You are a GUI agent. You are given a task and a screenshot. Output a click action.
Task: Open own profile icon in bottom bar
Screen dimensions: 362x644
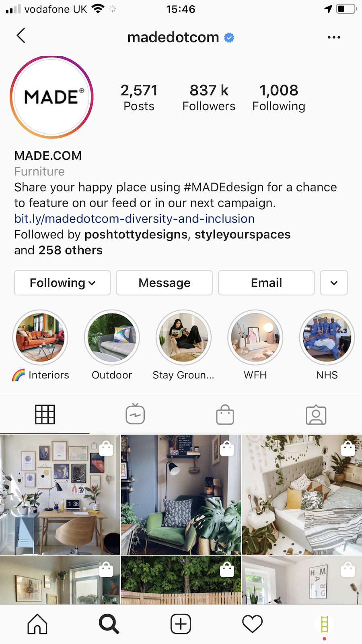(324, 624)
